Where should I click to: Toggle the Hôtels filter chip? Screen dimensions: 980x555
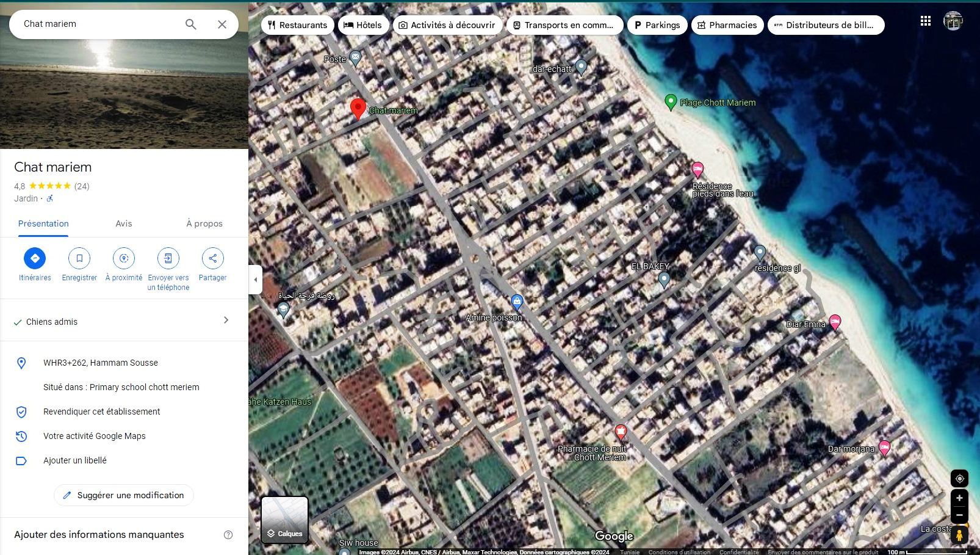(x=364, y=25)
